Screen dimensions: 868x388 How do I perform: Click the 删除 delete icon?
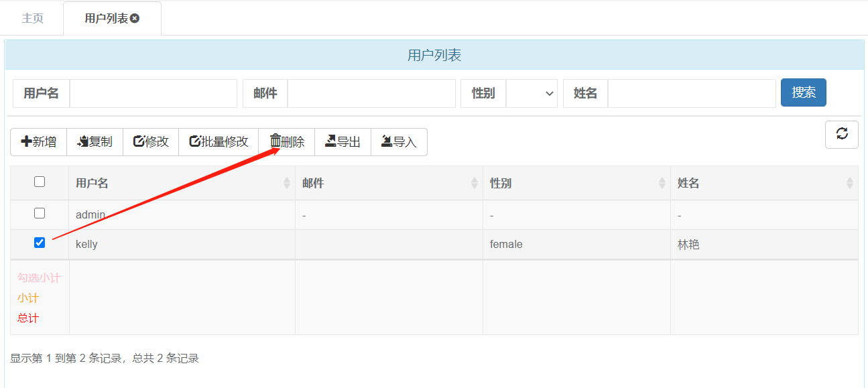[x=286, y=141]
